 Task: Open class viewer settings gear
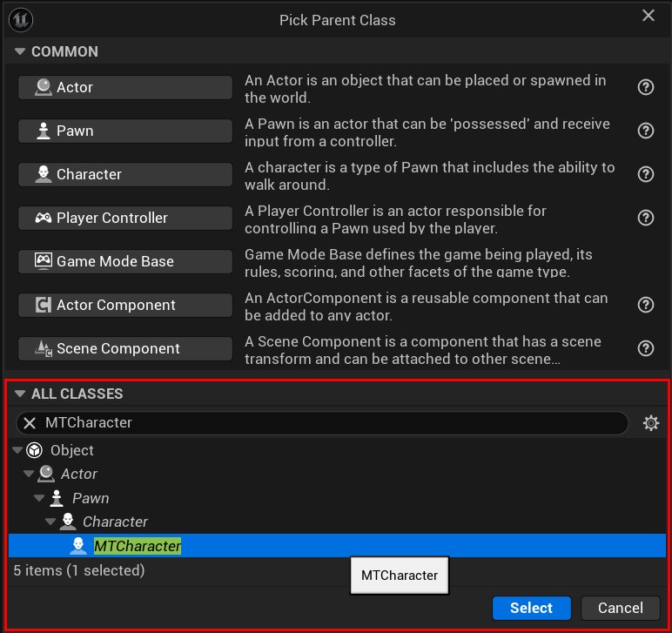click(650, 423)
